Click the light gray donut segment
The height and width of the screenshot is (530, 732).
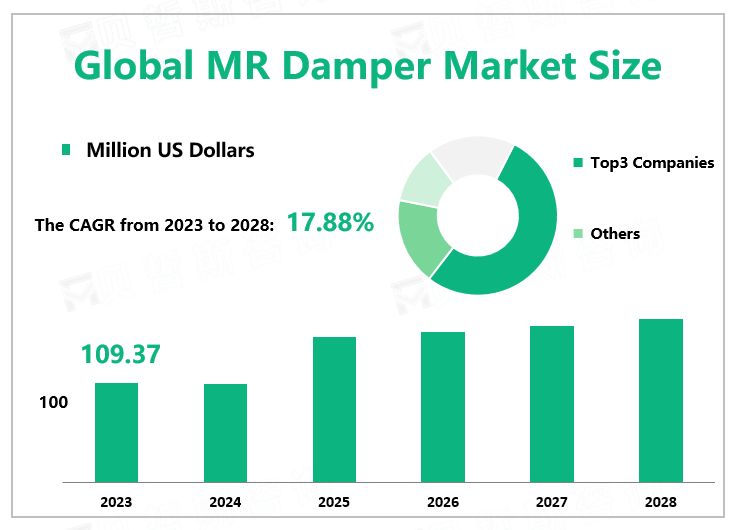point(468,154)
